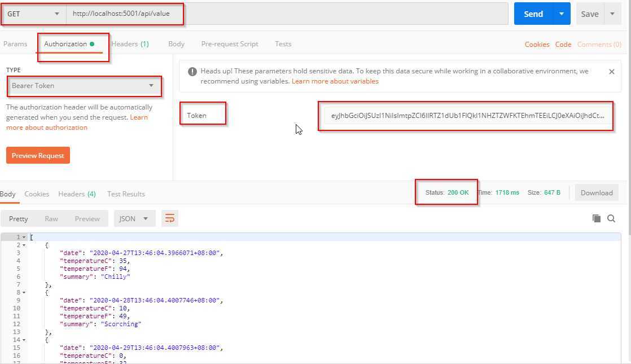The height and width of the screenshot is (364, 631).
Task: Click the Token label
Action: 196,116
